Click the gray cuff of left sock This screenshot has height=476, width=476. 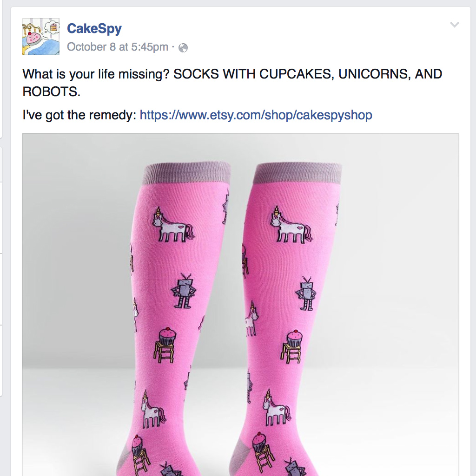click(x=186, y=174)
